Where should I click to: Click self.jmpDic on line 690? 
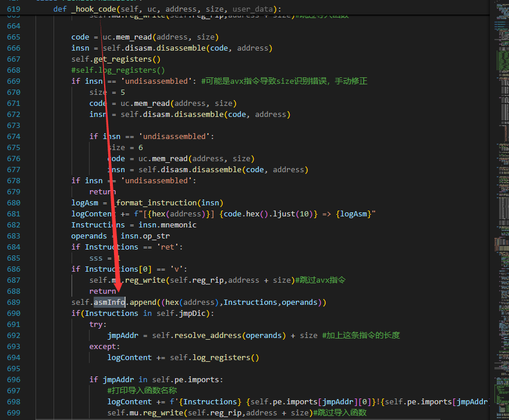(181, 313)
